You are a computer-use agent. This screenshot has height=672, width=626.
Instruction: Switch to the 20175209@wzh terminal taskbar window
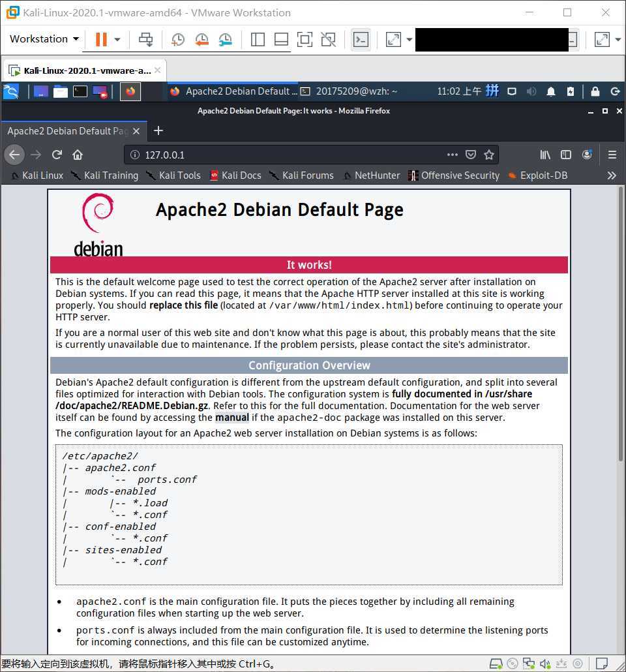point(350,91)
